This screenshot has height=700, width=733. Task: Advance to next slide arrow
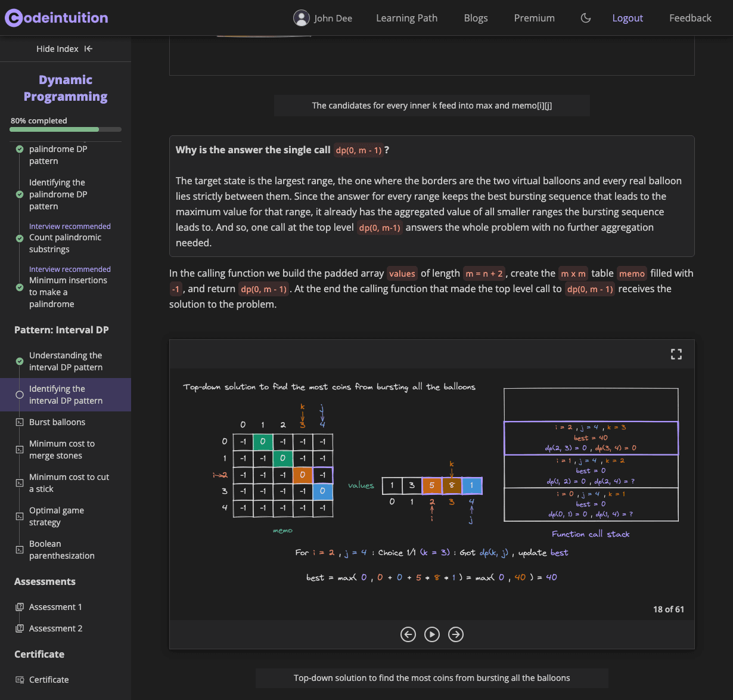(x=456, y=634)
